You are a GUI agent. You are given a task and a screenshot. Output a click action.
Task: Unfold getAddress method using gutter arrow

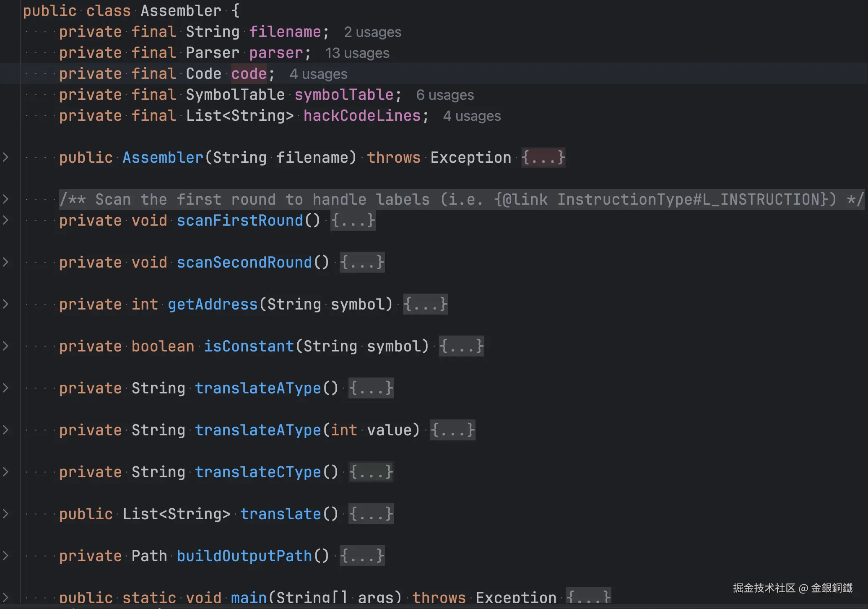[x=6, y=304]
